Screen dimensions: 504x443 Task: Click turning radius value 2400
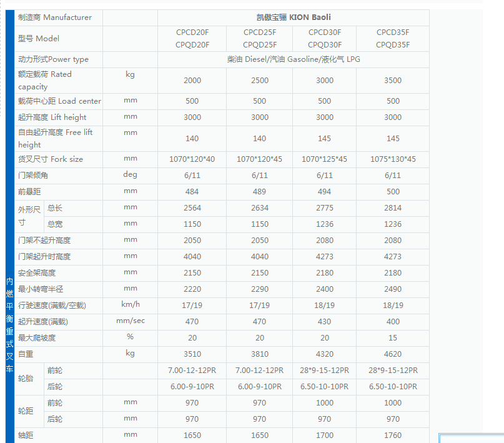click(325, 289)
